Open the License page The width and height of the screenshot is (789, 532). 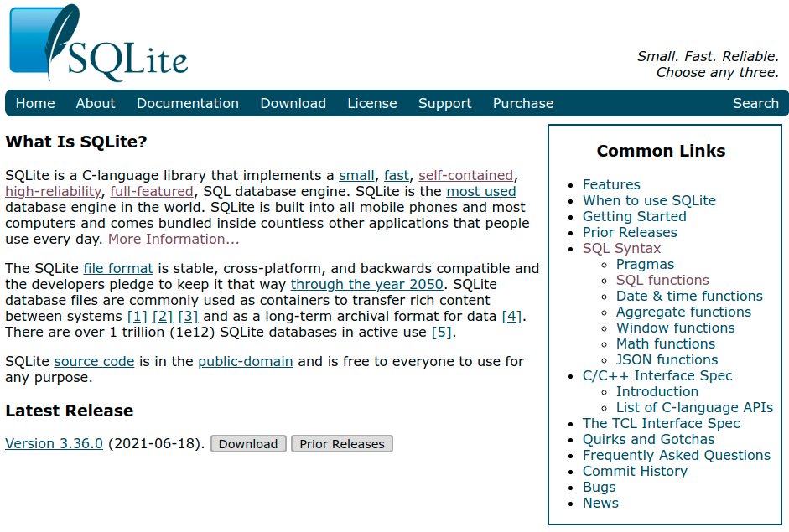[x=372, y=103]
